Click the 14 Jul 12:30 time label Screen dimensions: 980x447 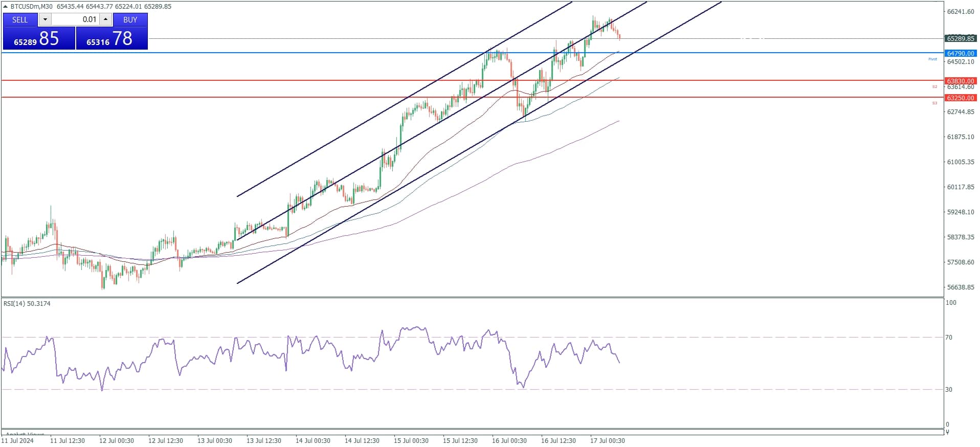pyautogui.click(x=362, y=441)
